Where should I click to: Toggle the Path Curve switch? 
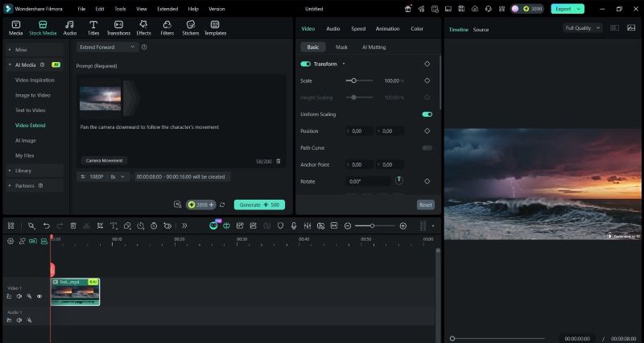pyautogui.click(x=427, y=148)
